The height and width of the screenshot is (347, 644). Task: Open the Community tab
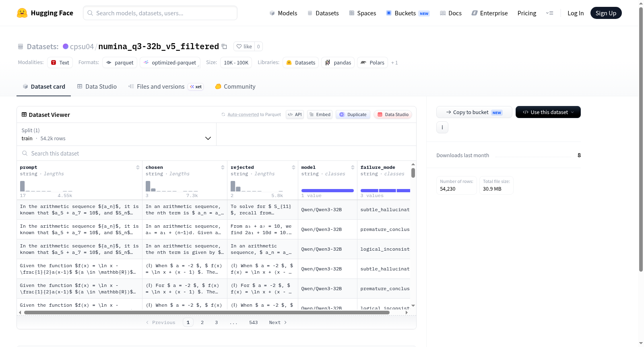tap(235, 87)
